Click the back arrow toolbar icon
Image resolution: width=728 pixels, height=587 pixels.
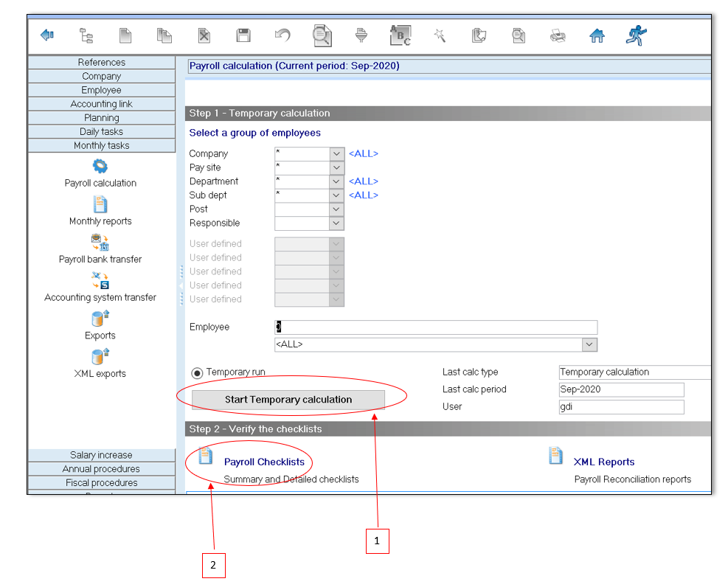coord(47,35)
